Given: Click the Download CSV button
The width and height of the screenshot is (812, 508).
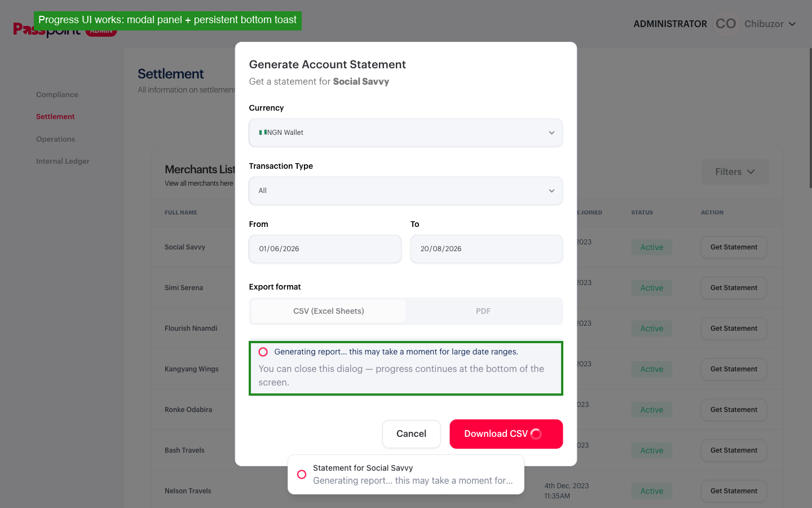Looking at the screenshot, I should coord(506,434).
